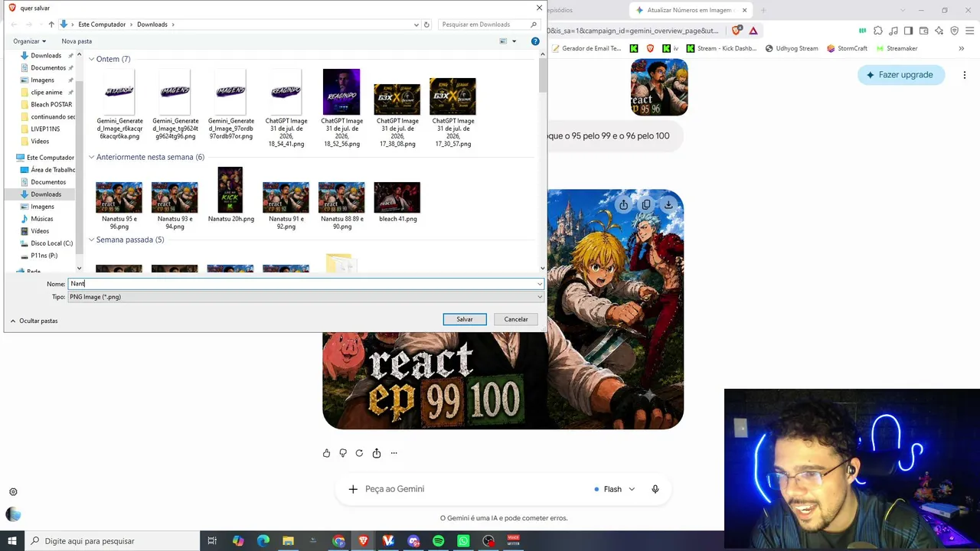This screenshot has height=551, width=980.
Task: Open the Streamaker bookmark
Action: point(897,48)
